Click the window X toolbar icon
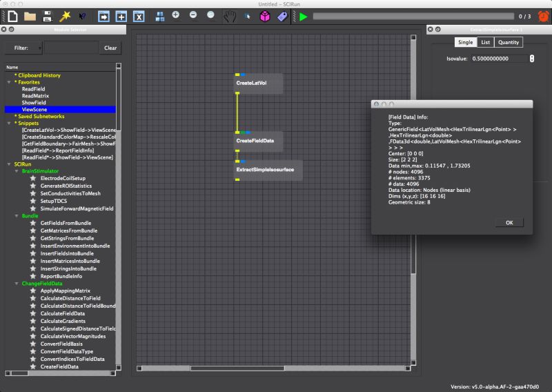The width and height of the screenshot is (552, 392). tap(139, 16)
